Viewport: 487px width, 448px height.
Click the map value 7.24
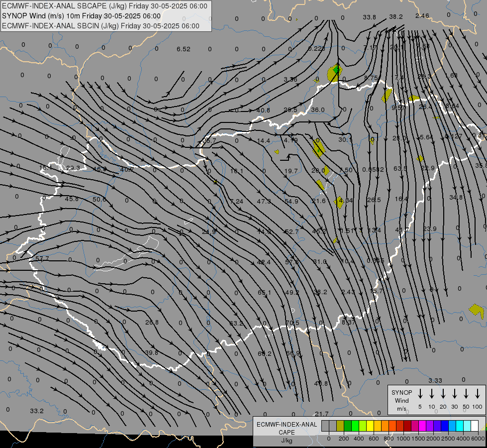(x=237, y=202)
